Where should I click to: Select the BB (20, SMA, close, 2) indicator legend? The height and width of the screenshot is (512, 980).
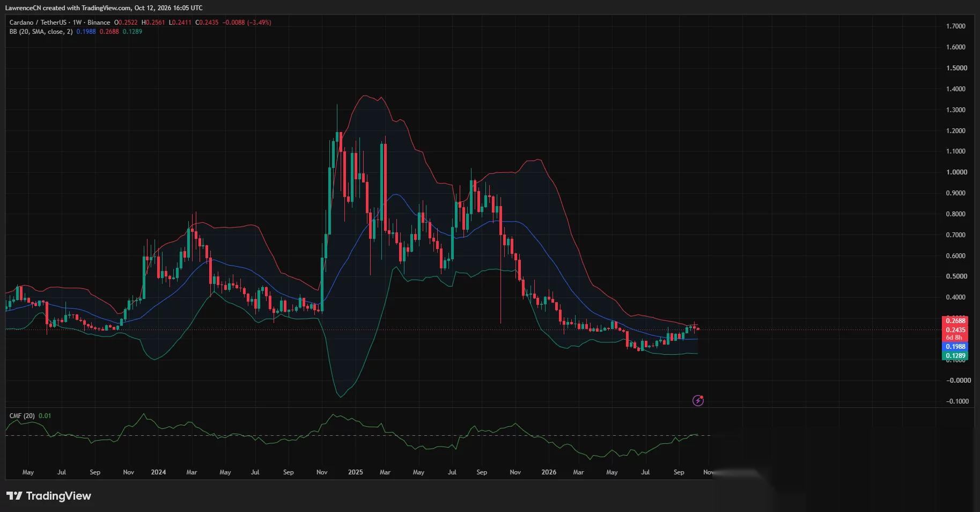(x=41, y=32)
